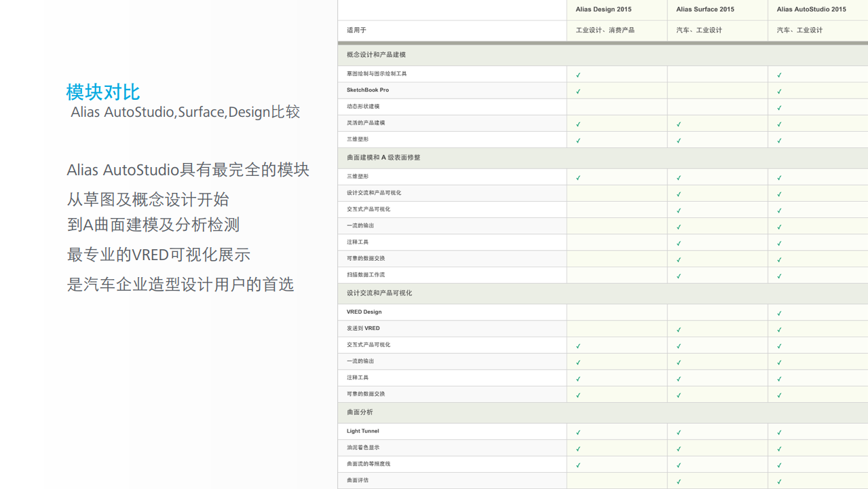Click the 发送到 VRED checkmark under Alias Surface
The height and width of the screenshot is (489, 868).
point(679,329)
